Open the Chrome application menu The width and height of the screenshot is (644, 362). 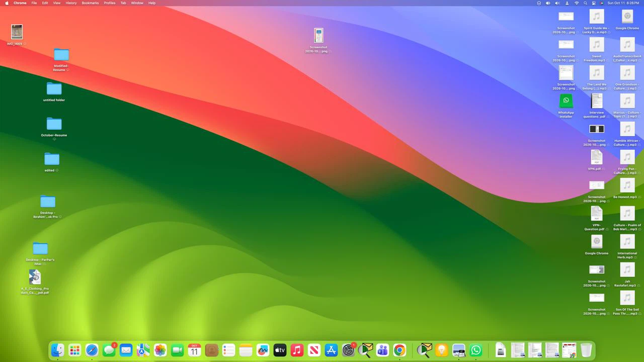20,3
